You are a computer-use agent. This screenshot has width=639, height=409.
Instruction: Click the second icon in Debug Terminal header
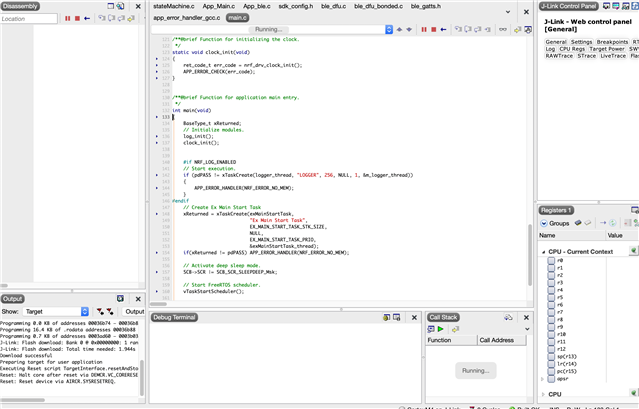point(397,317)
